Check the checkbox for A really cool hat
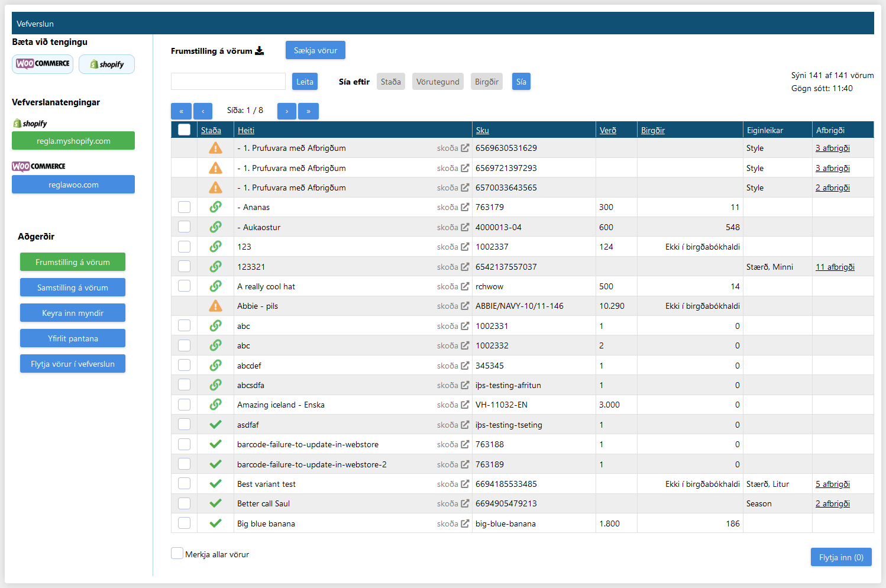This screenshot has height=588, width=886. (x=184, y=286)
